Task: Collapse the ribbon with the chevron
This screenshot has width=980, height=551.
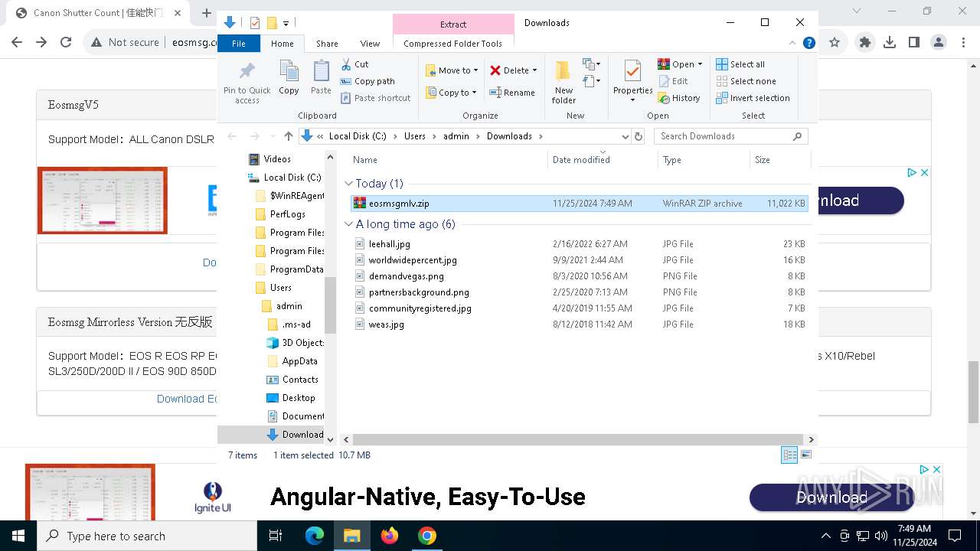Action: click(x=792, y=44)
